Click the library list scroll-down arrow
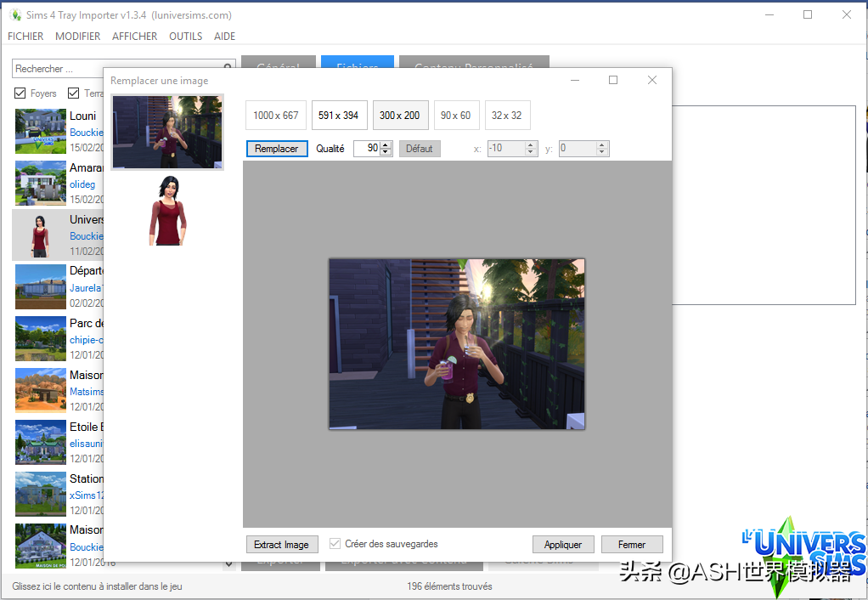Screen dimensions: 868x600 click(228, 565)
